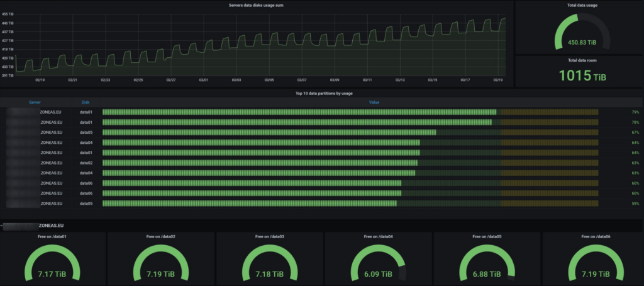Click the 400 TiB y-axis label
The height and width of the screenshot is (286, 644).
point(8,67)
